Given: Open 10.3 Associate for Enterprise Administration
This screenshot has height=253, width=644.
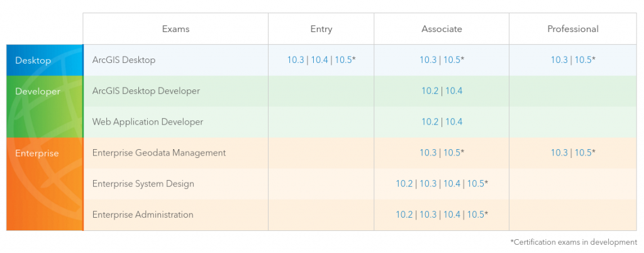Looking at the screenshot, I should 428,215.
